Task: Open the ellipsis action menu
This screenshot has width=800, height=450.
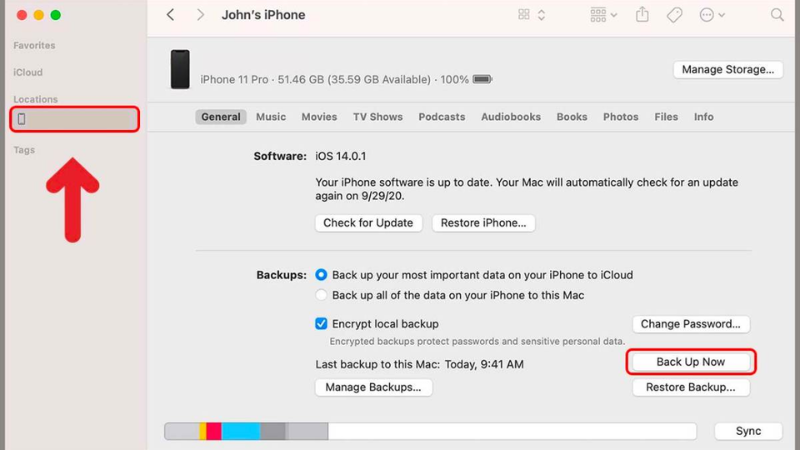Action: click(x=712, y=15)
